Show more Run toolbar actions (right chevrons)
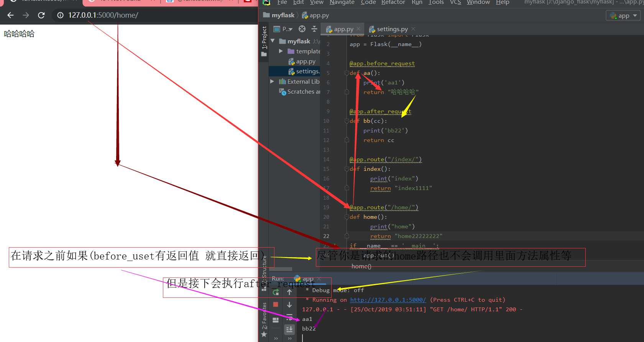The width and height of the screenshot is (644, 342). [290, 339]
